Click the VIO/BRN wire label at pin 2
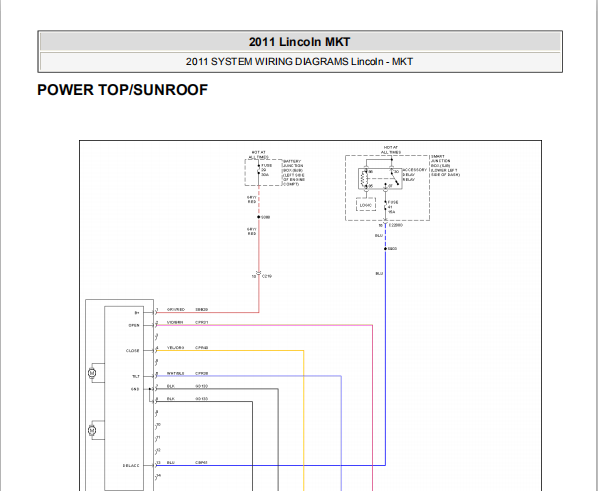598x491 pixels. tap(175, 322)
